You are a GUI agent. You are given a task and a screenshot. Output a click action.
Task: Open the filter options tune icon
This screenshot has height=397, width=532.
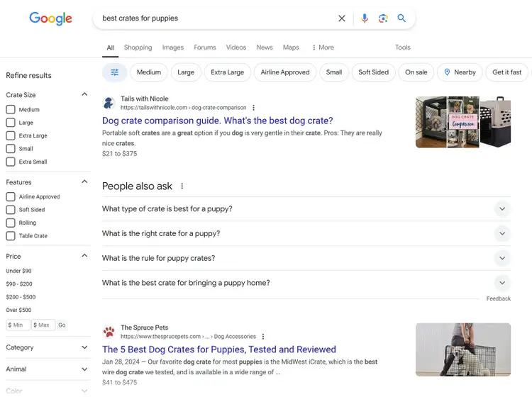(x=115, y=72)
